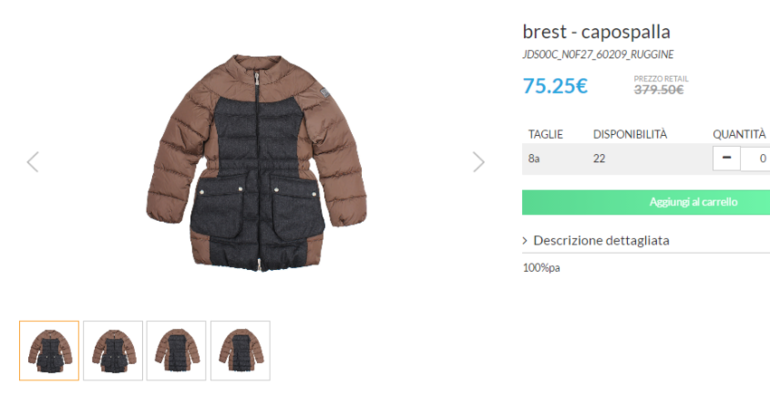Click the DISPONIBILITÀ column header
The width and height of the screenshot is (770, 404).
click(x=630, y=134)
